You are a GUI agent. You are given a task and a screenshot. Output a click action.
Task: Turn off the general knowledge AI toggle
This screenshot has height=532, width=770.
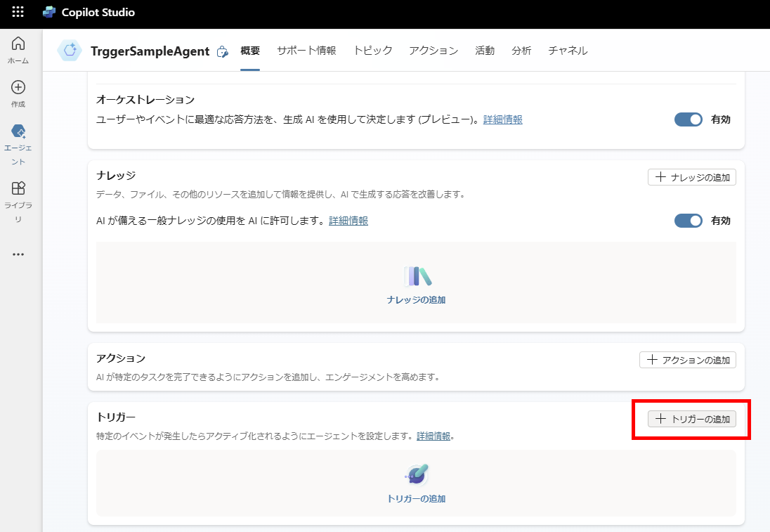688,220
